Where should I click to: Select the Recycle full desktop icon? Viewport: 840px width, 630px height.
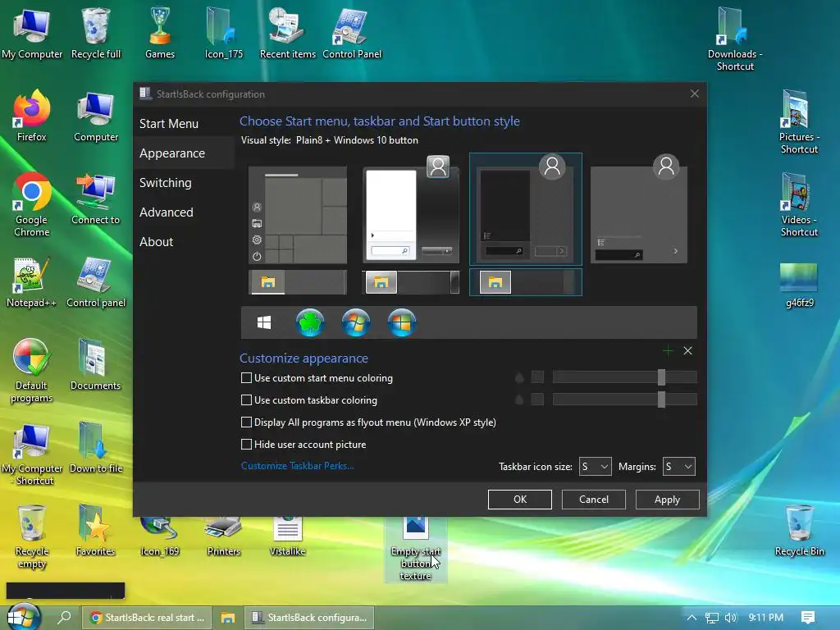(x=96, y=33)
